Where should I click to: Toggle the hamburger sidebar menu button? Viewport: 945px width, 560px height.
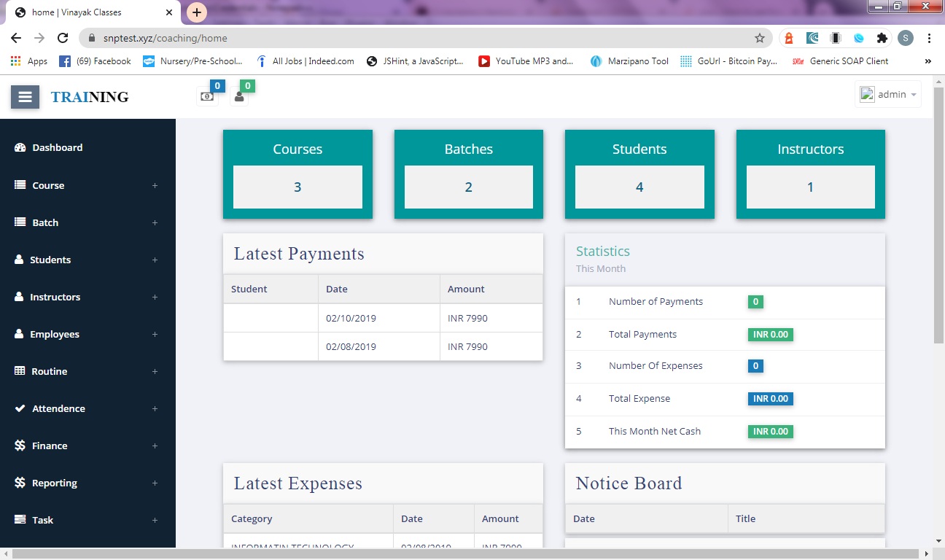[x=25, y=97]
